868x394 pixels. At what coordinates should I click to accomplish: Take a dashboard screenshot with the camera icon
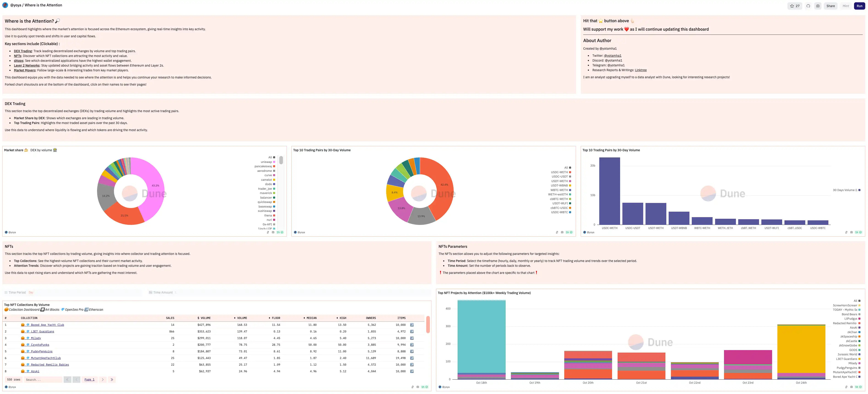click(x=817, y=6)
